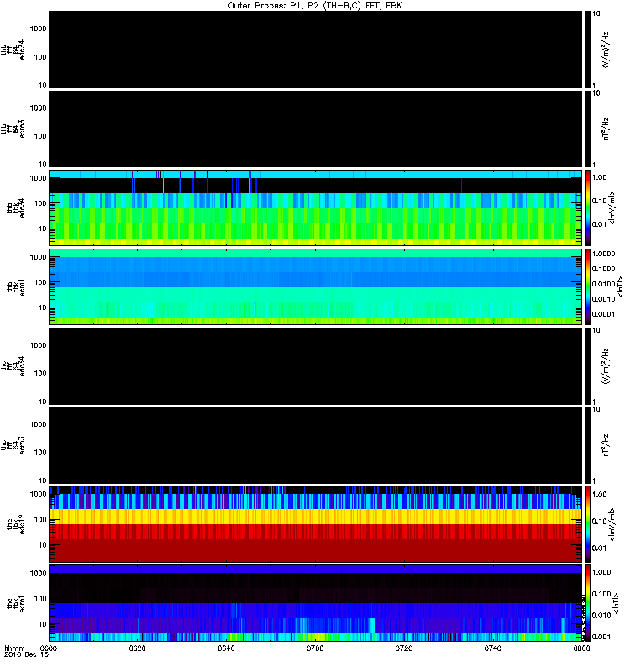Click the 'thc fff 64 edc34' panel label
The height and width of the screenshot is (672, 630).
point(13,366)
